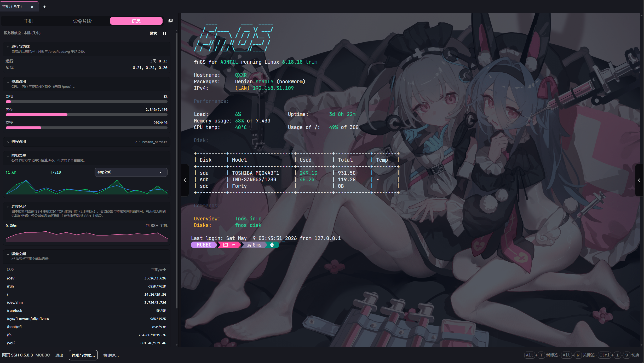Click the network traffic graph
This screenshot has width=644, height=363.
tap(87, 187)
